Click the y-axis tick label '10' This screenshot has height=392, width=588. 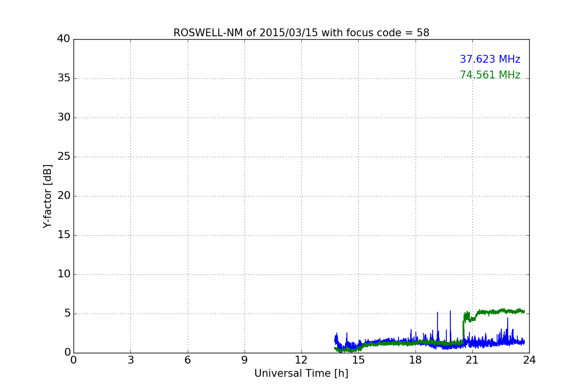point(64,274)
